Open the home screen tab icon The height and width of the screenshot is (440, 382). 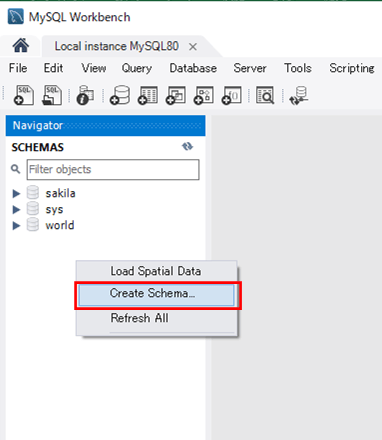(21, 46)
